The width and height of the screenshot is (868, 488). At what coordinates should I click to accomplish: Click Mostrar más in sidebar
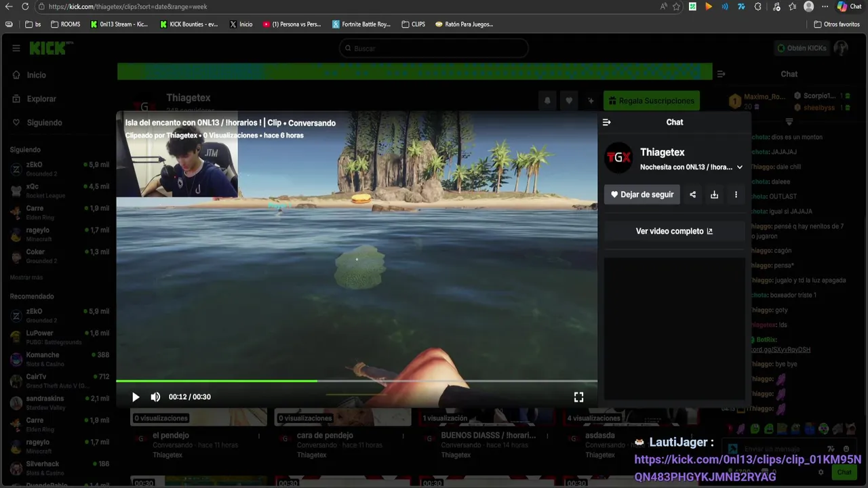point(26,278)
